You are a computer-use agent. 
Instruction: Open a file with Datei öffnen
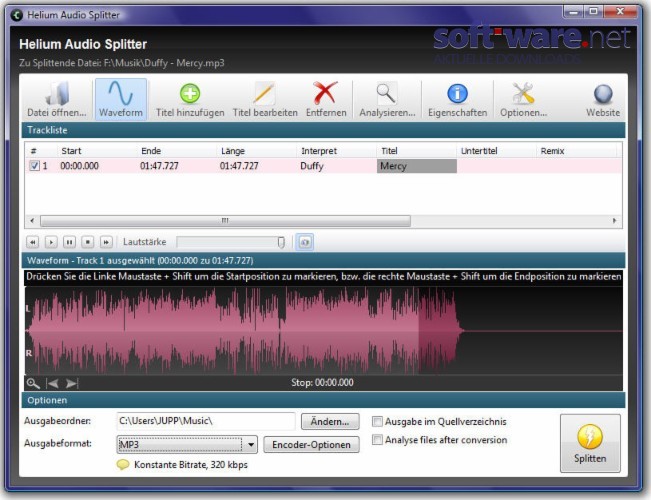[x=57, y=100]
